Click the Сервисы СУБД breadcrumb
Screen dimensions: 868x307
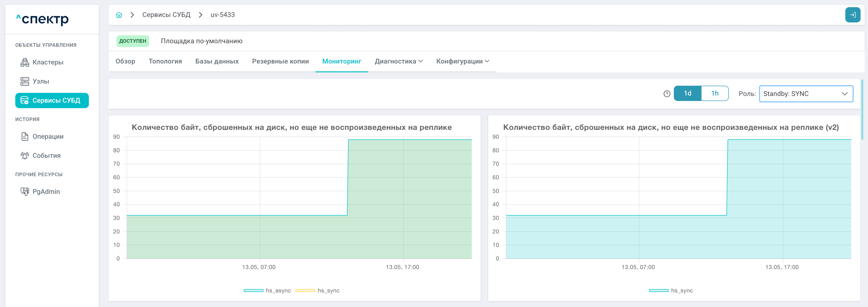coord(166,15)
